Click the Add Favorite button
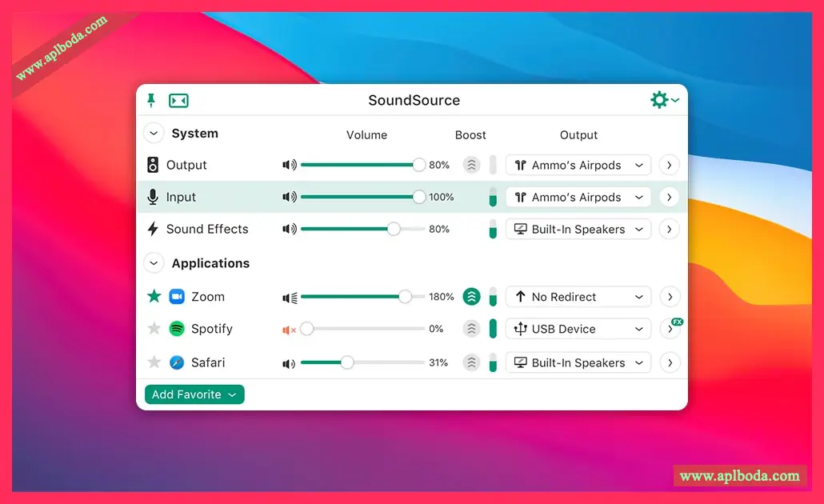824x504 pixels. click(194, 394)
